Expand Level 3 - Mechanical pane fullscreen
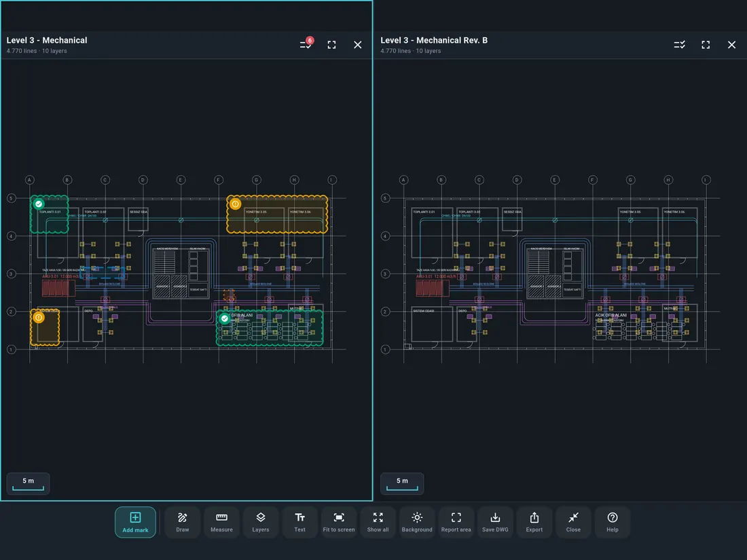The width and height of the screenshot is (747, 560). pos(331,45)
